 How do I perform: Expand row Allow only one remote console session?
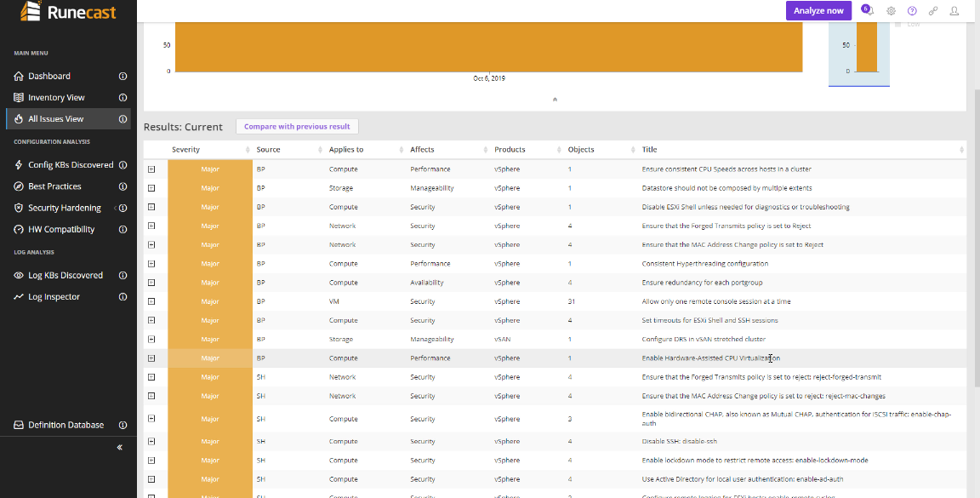pos(151,301)
